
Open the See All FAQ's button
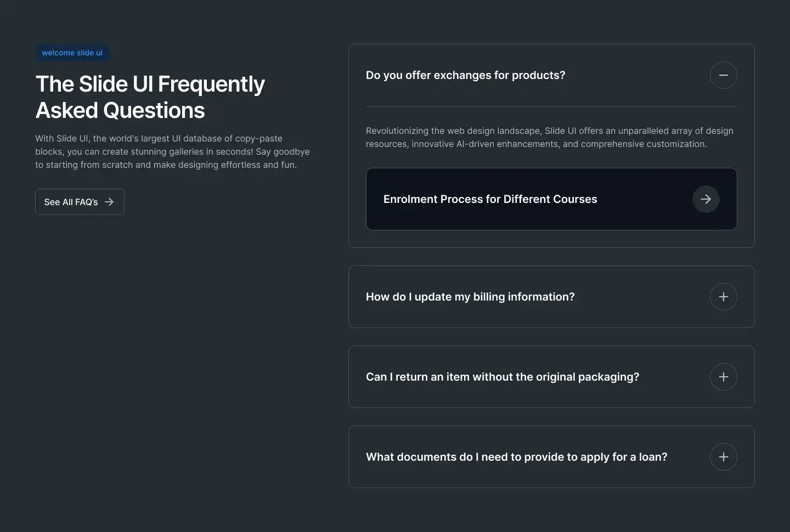(80, 202)
